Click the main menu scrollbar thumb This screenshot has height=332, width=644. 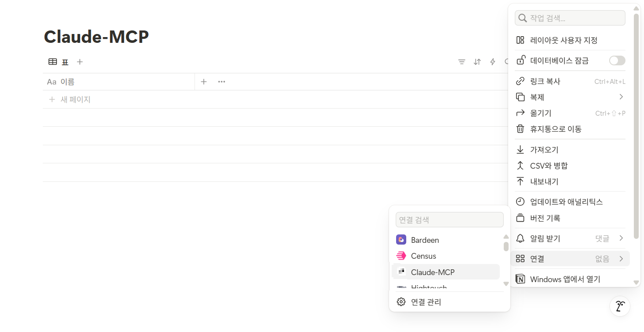(x=636, y=126)
